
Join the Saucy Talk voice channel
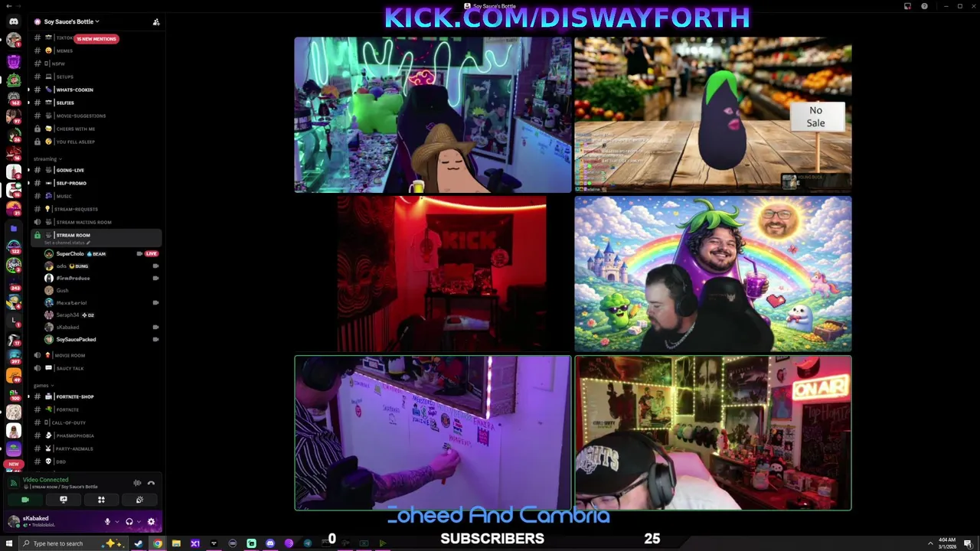tap(96, 368)
